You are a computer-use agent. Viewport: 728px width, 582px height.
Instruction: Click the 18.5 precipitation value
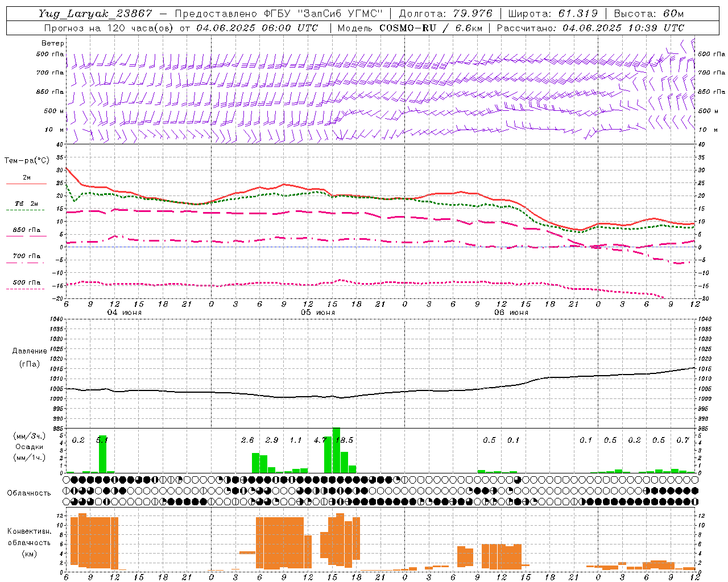[344, 440]
